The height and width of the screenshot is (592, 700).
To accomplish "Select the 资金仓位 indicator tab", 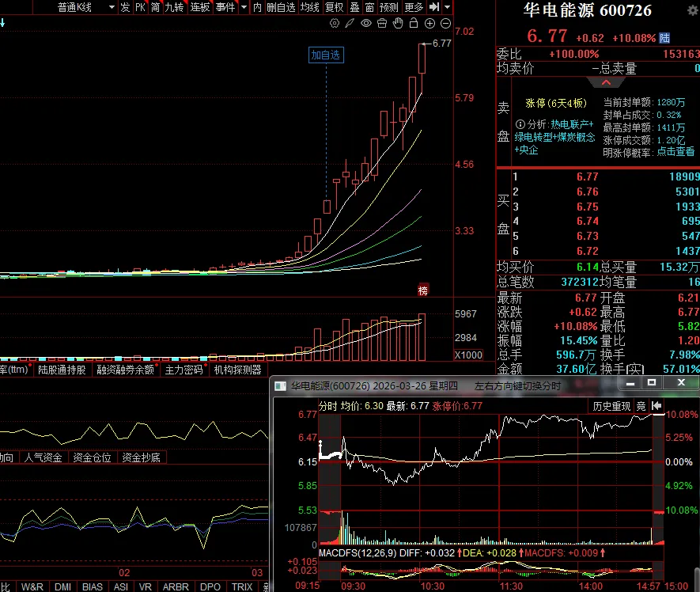I will click(92, 457).
